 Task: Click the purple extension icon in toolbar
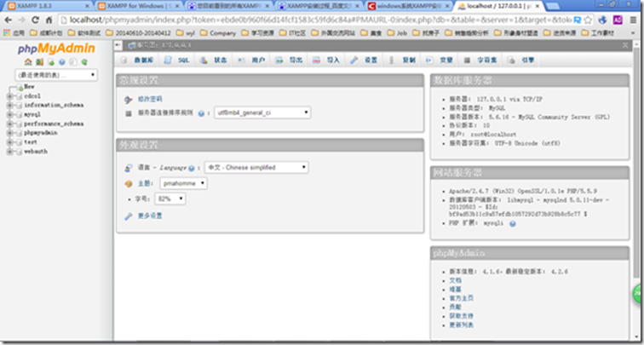(x=618, y=20)
